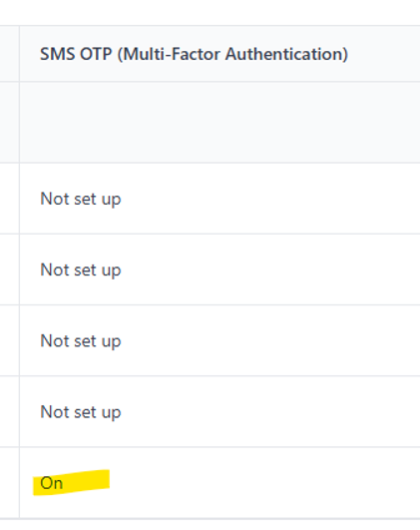420x530 pixels.
Task: Click narrow left column cell beside SMS OTP header
Action: (9, 54)
